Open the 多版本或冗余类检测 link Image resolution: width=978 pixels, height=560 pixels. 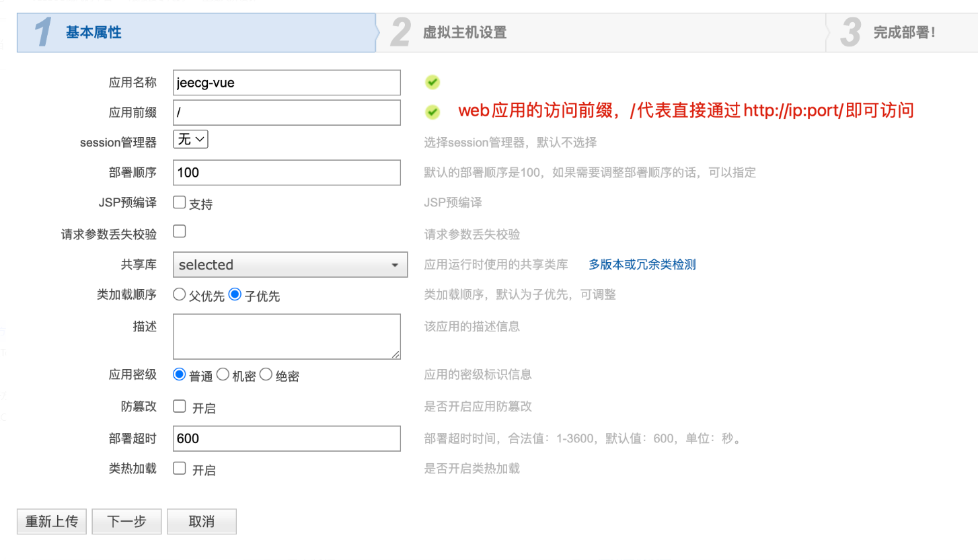(642, 264)
